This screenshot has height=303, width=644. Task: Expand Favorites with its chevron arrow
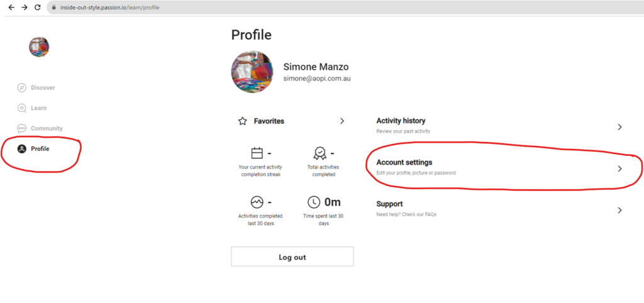point(342,121)
